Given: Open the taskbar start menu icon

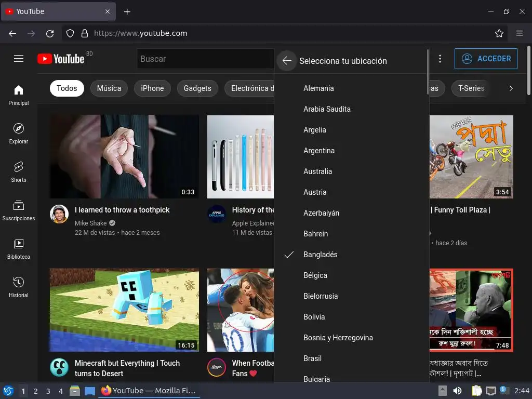Looking at the screenshot, I should pyautogui.click(x=8, y=391).
